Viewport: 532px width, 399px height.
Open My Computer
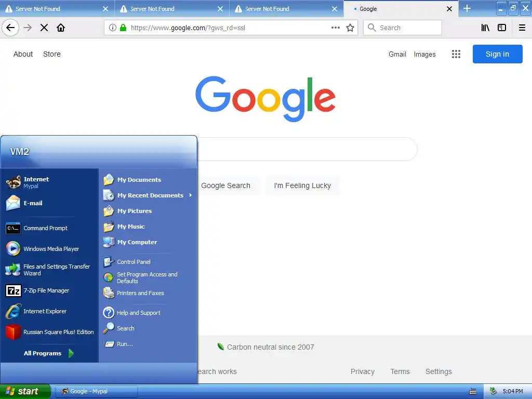(148, 242)
